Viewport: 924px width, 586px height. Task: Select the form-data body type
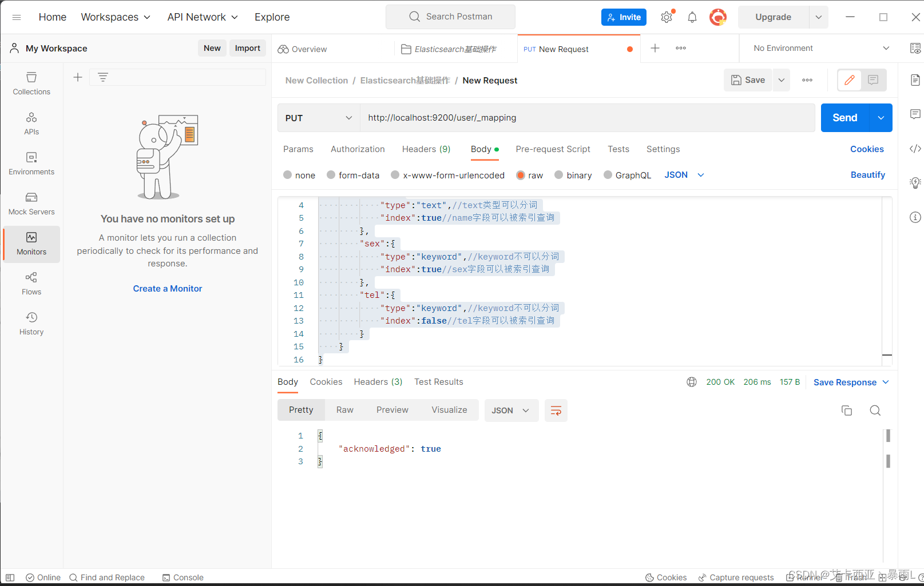point(353,175)
